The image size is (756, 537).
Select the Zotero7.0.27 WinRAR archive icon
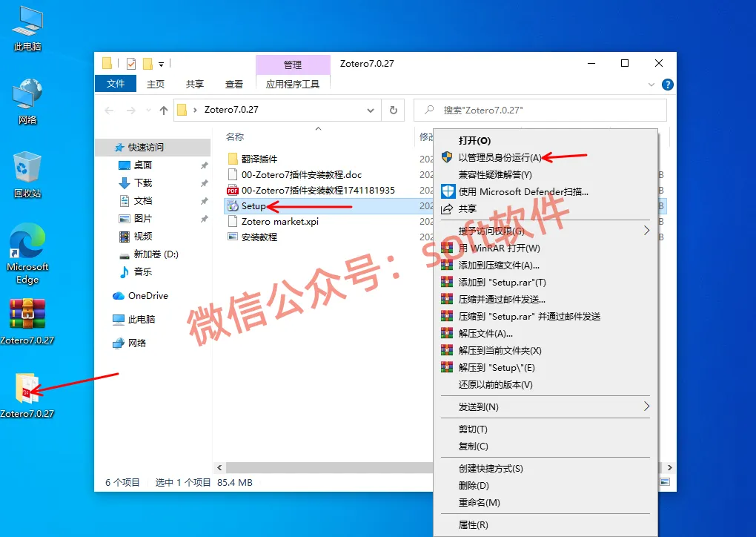pyautogui.click(x=27, y=321)
